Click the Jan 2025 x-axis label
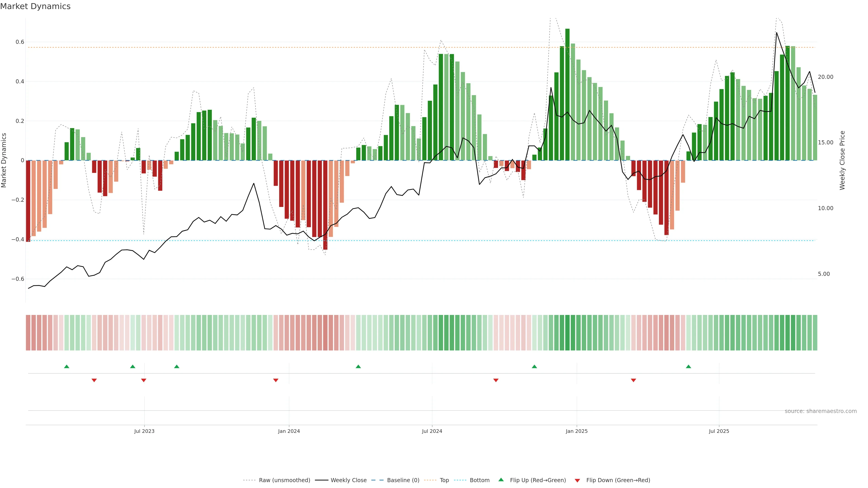The image size is (868, 488). coord(577,431)
